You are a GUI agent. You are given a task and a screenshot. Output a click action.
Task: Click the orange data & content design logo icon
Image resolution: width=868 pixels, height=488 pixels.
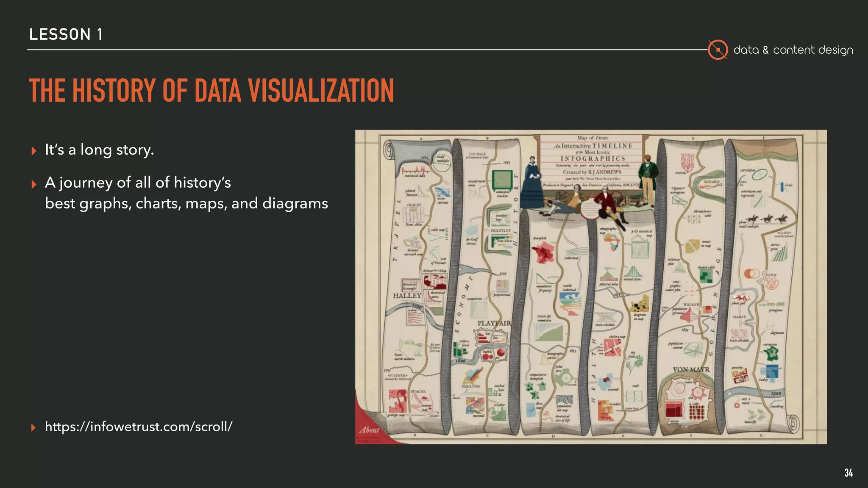point(718,50)
